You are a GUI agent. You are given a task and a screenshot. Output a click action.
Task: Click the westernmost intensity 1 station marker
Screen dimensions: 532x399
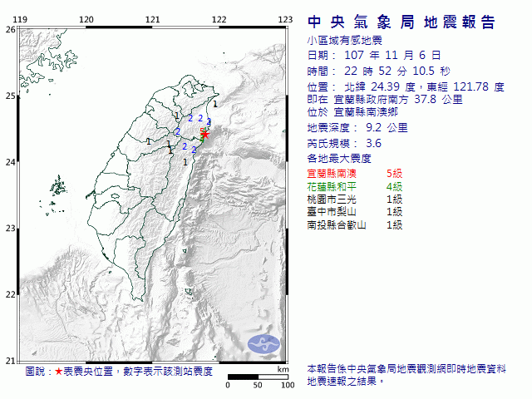148,141
